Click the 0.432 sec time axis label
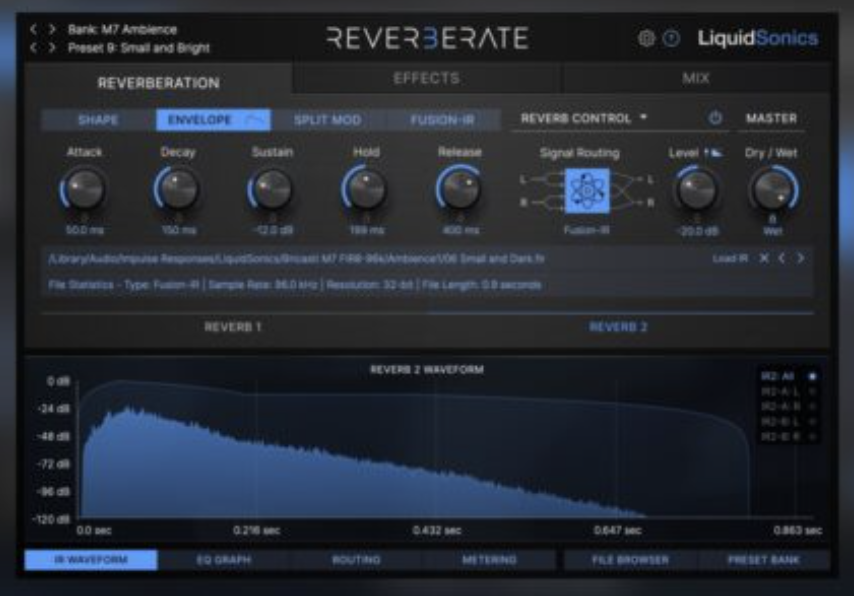 point(437,530)
